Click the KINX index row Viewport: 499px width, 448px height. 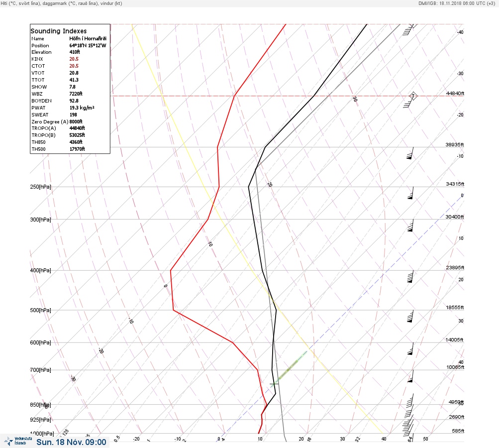[55, 59]
